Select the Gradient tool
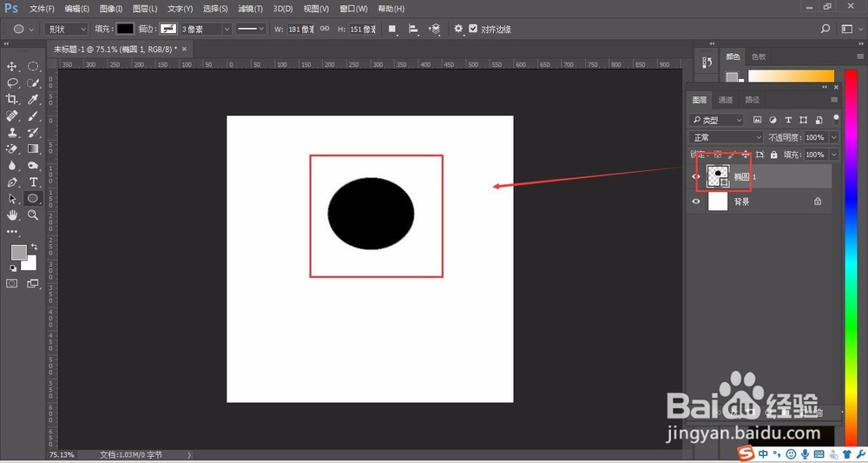This screenshot has height=463, width=868. (33, 149)
